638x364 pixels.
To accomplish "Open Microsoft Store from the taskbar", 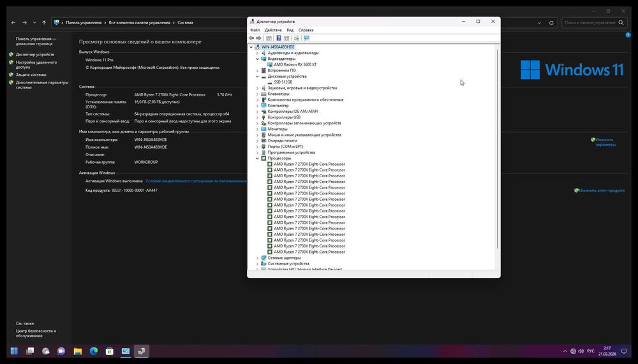I will click(110, 351).
